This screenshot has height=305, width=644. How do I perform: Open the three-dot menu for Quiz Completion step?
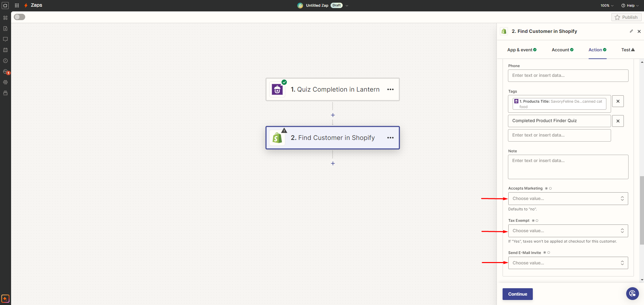[x=390, y=89]
